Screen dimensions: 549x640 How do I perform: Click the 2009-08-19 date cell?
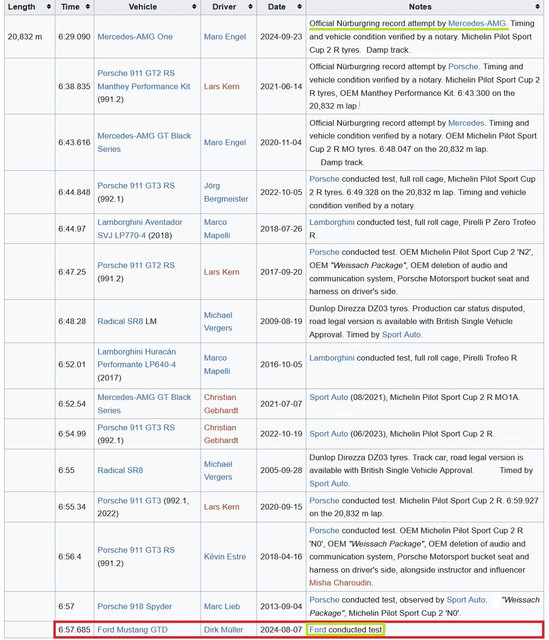click(281, 321)
